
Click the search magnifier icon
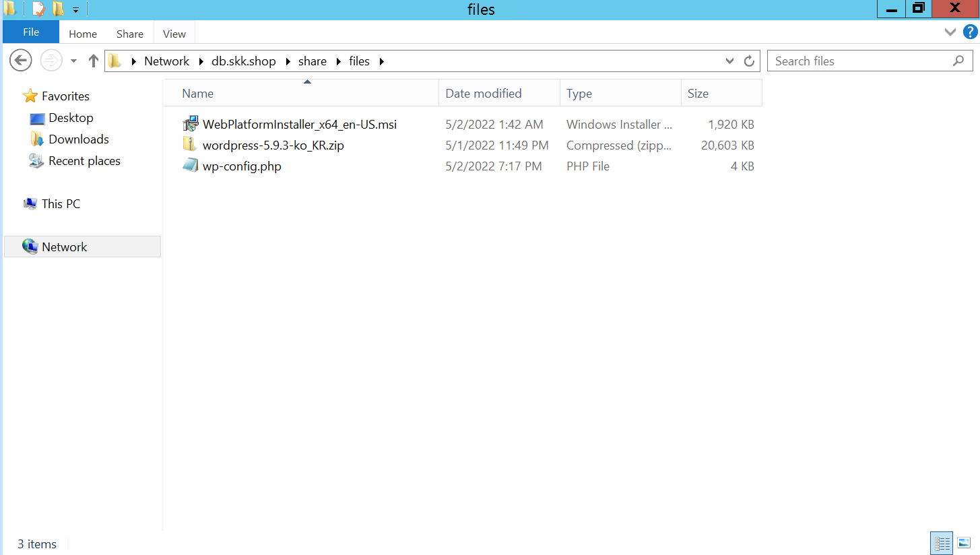958,61
